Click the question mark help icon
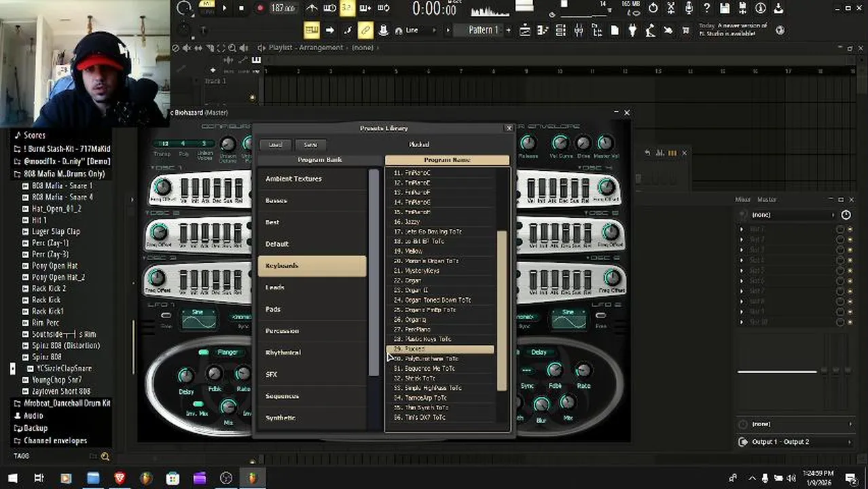 click(707, 8)
